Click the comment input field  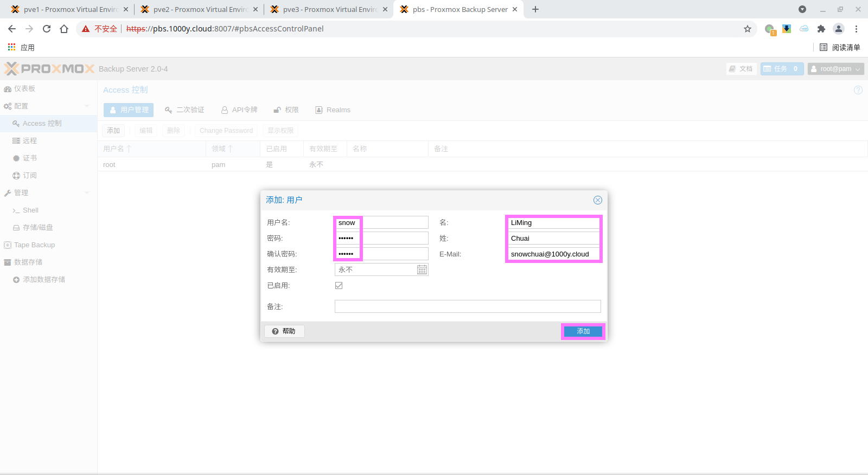[x=467, y=306]
